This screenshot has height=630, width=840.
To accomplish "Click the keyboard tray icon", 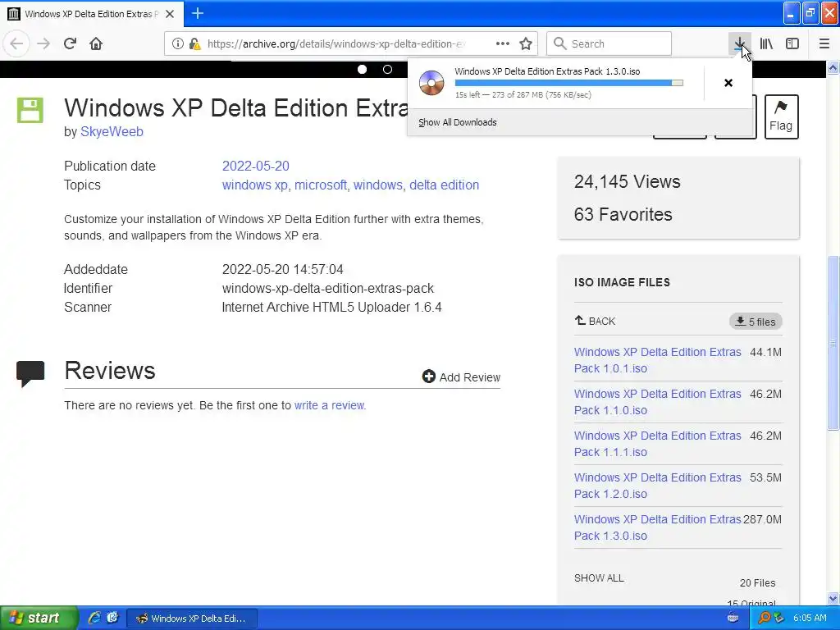I will coord(733,618).
